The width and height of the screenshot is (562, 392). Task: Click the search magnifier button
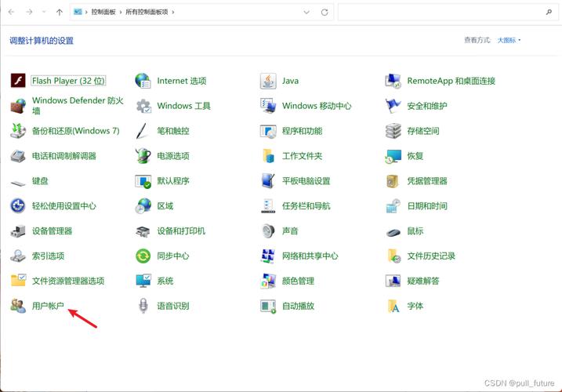point(549,13)
